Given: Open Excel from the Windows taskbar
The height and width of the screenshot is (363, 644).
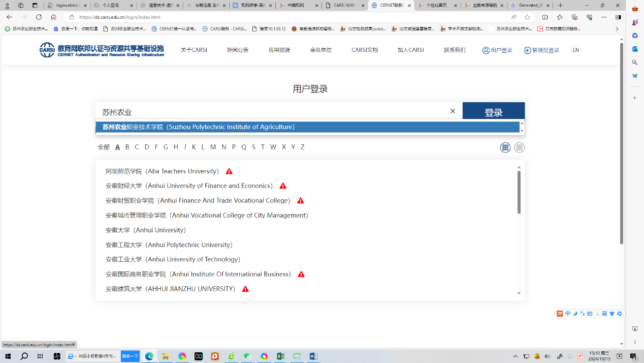Looking at the screenshot, I should tap(280, 356).
